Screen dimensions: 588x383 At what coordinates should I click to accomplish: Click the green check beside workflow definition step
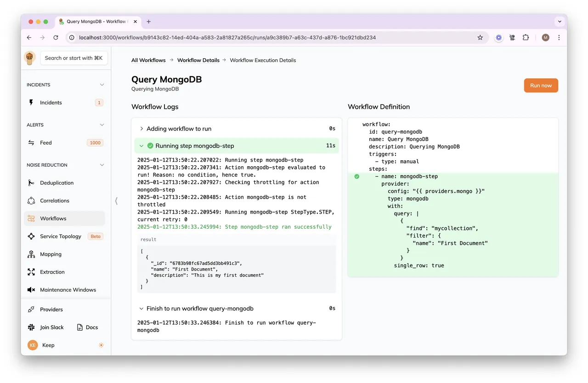pos(357,176)
